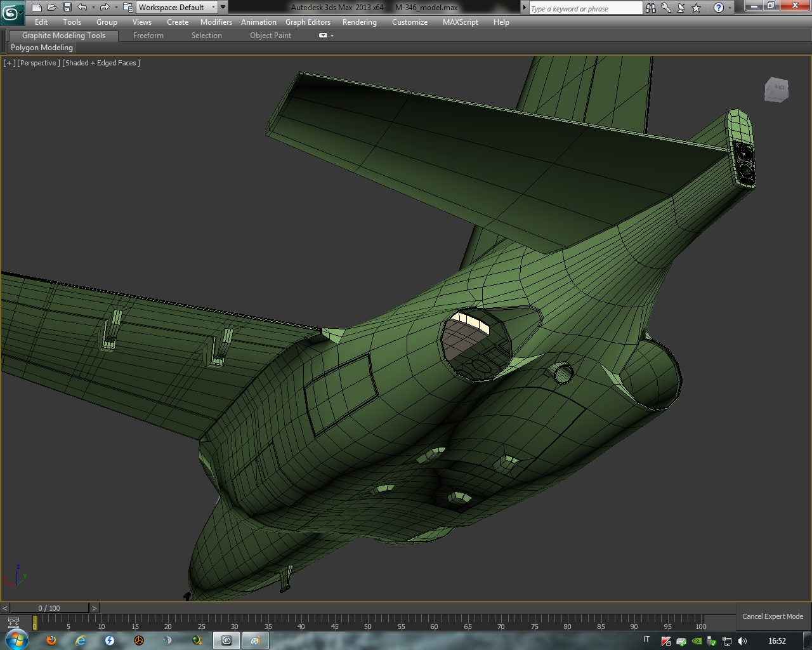Switch to the Freeform ribbon tab
Viewport: 812px width, 650px height.
pyautogui.click(x=148, y=36)
